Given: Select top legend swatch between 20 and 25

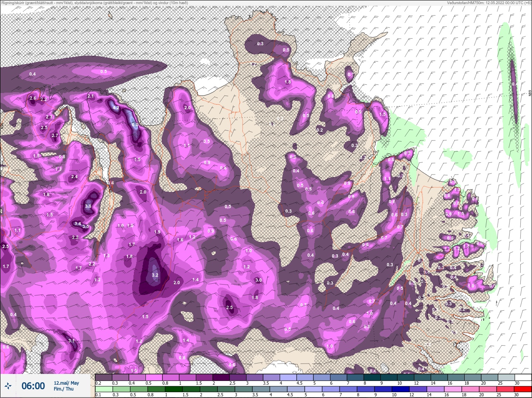Looking at the screenshot, I should click(490, 377).
